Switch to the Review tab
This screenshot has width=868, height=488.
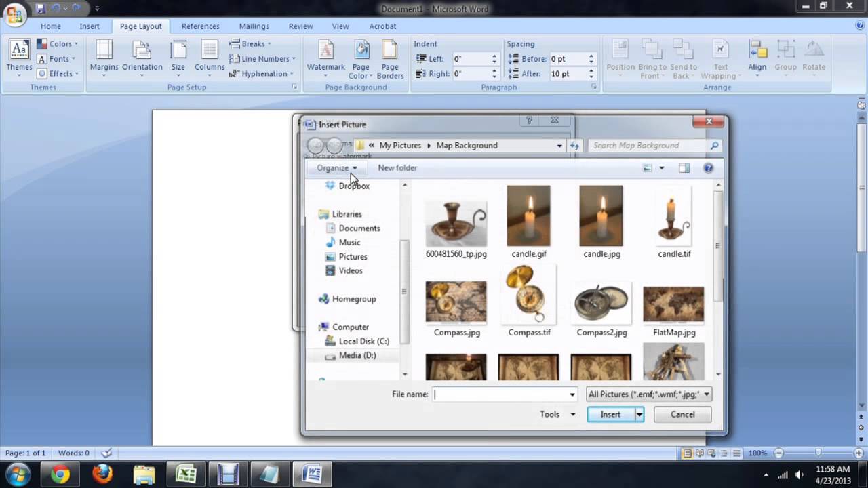point(300,26)
